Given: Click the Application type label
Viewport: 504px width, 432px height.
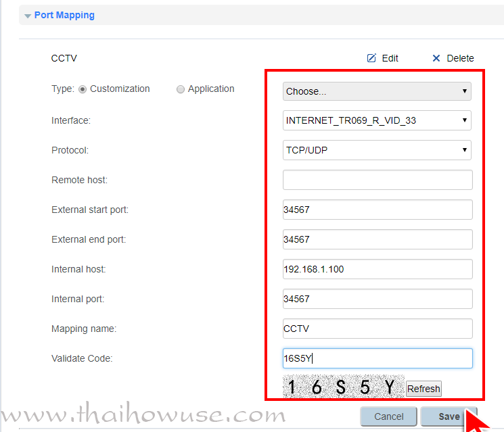Looking at the screenshot, I should (211, 89).
